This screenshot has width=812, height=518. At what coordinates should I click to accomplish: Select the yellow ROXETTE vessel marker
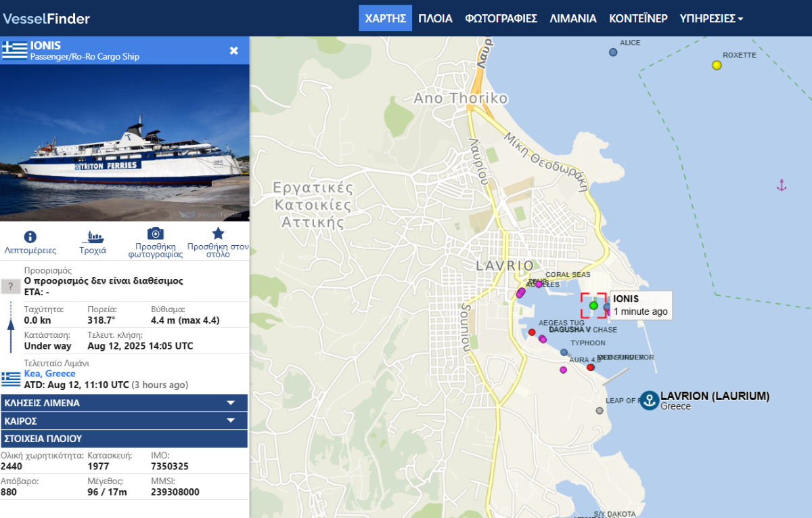(x=717, y=65)
